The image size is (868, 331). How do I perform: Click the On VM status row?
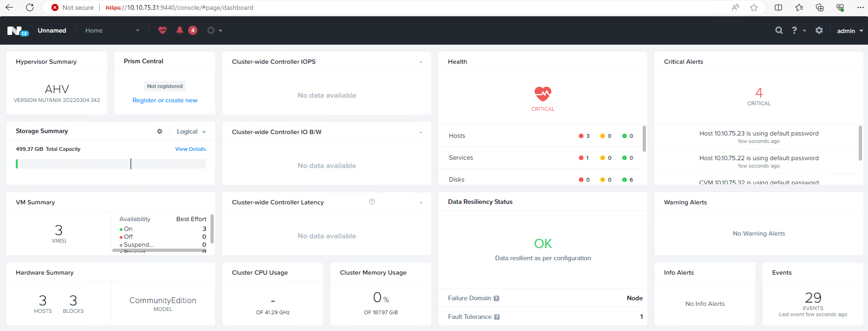[x=163, y=229]
